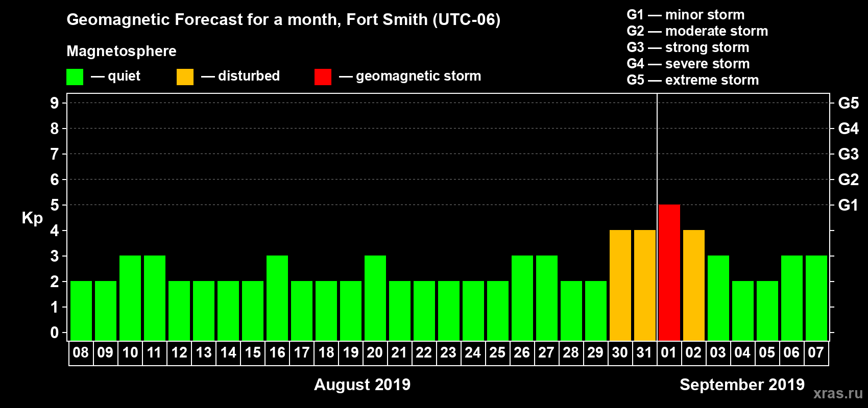Click the date label 25

pos(497,352)
